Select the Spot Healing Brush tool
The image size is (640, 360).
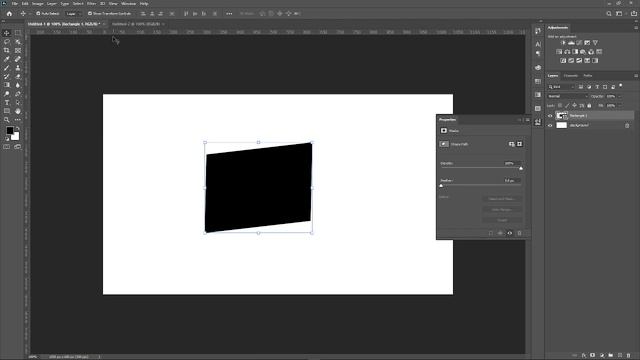coord(18,59)
